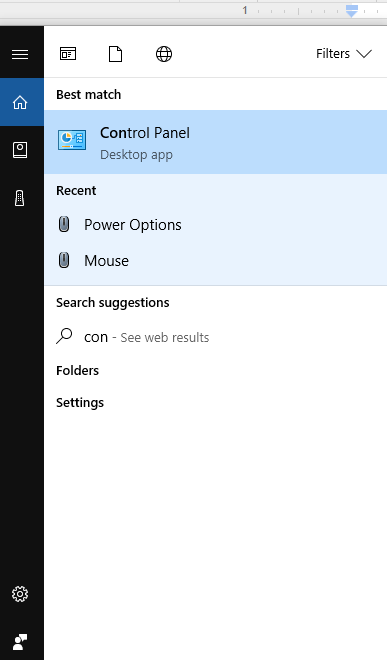The image size is (387, 660).
Task: Filter results by Documents icon
Action: pos(115,54)
